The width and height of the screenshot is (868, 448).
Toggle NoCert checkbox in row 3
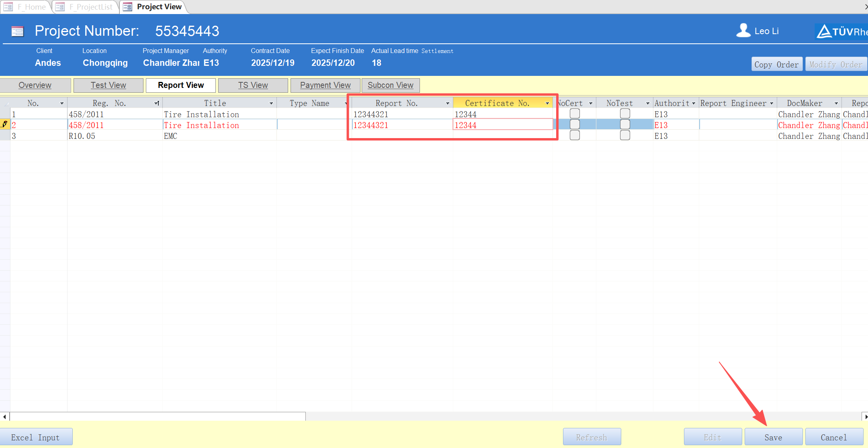pos(575,136)
